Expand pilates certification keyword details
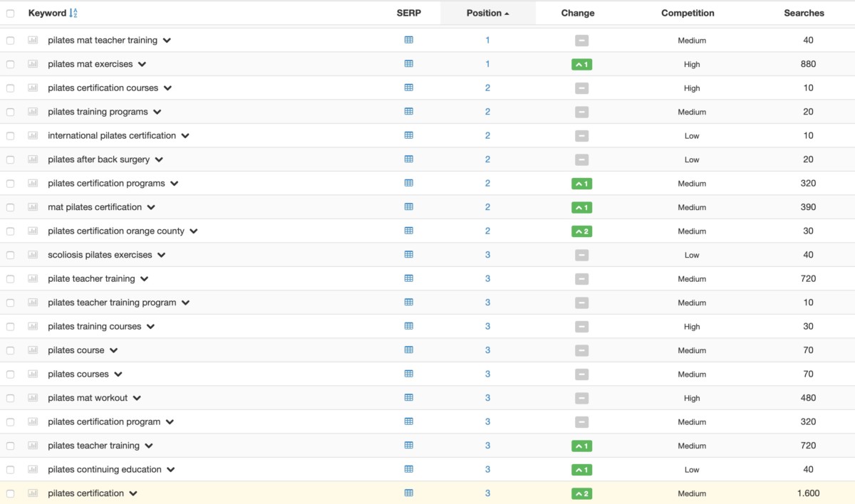This screenshot has width=855, height=504. (133, 493)
